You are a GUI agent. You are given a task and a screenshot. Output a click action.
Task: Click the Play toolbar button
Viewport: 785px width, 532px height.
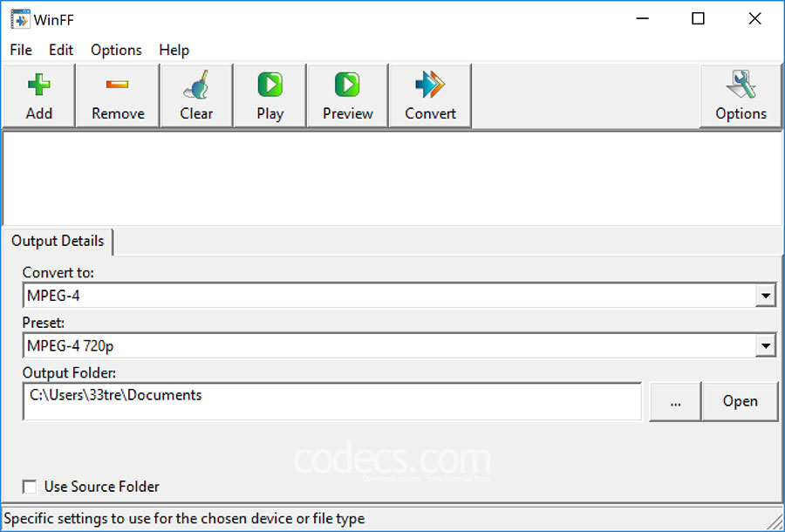270,96
